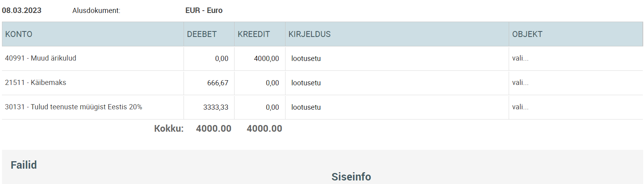Image resolution: width=644 pixels, height=184 pixels.
Task: Edit the 3333,33 deebet amount
Action: coord(209,107)
